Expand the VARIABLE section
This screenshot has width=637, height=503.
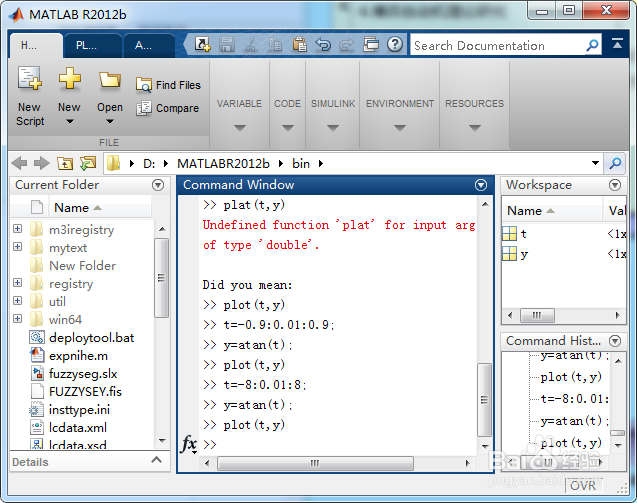(240, 128)
